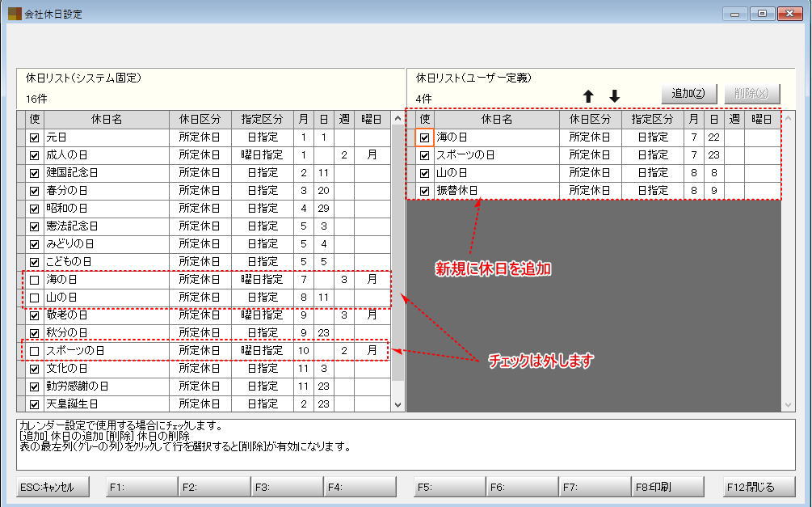Click the F4: function button
This screenshot has height=507, width=812.
[360, 487]
